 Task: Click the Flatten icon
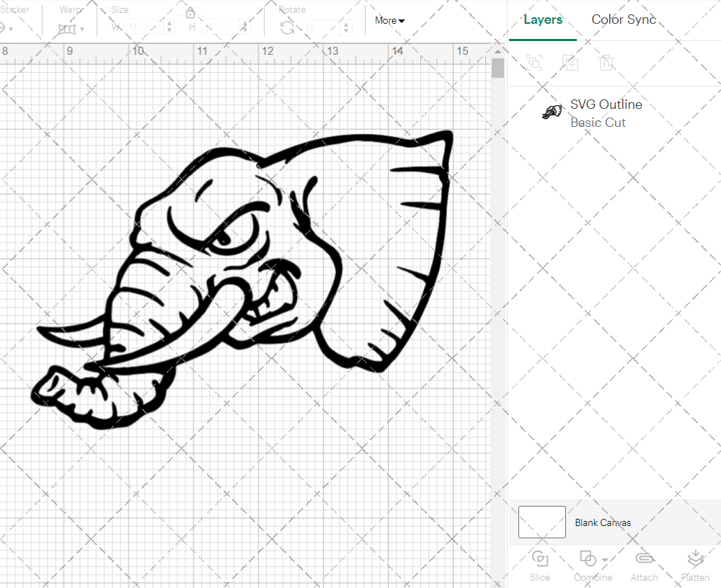pos(695,559)
